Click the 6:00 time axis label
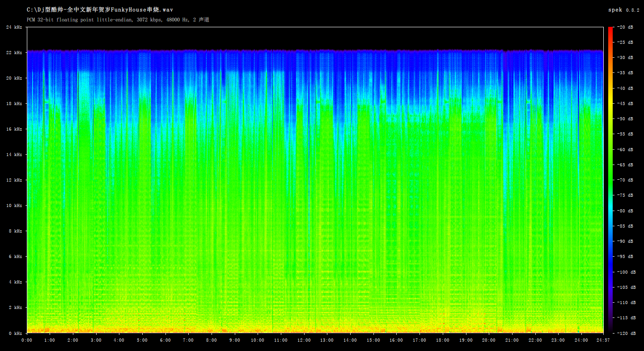644x351 pixels. pyautogui.click(x=165, y=340)
